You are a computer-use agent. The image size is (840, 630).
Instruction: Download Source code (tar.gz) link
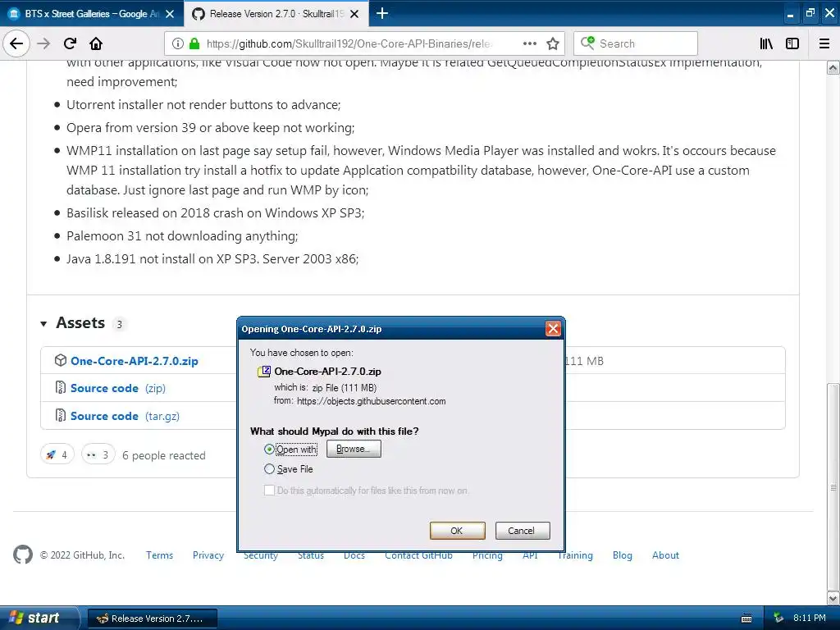coord(125,416)
